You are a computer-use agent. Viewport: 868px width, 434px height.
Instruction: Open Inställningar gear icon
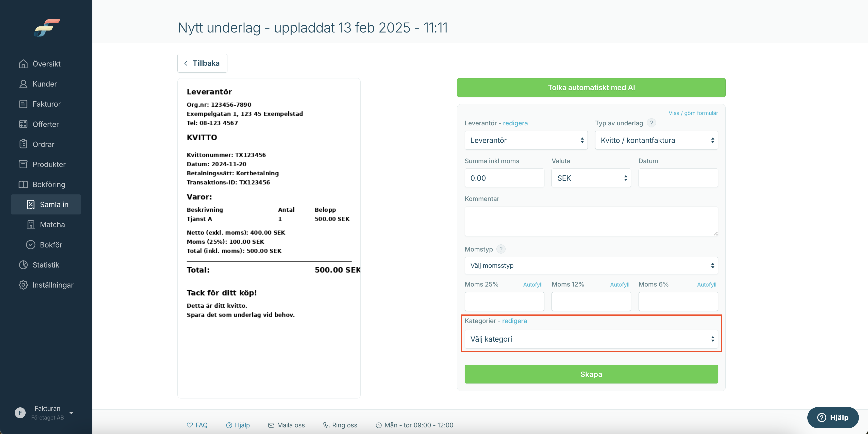[23, 285]
